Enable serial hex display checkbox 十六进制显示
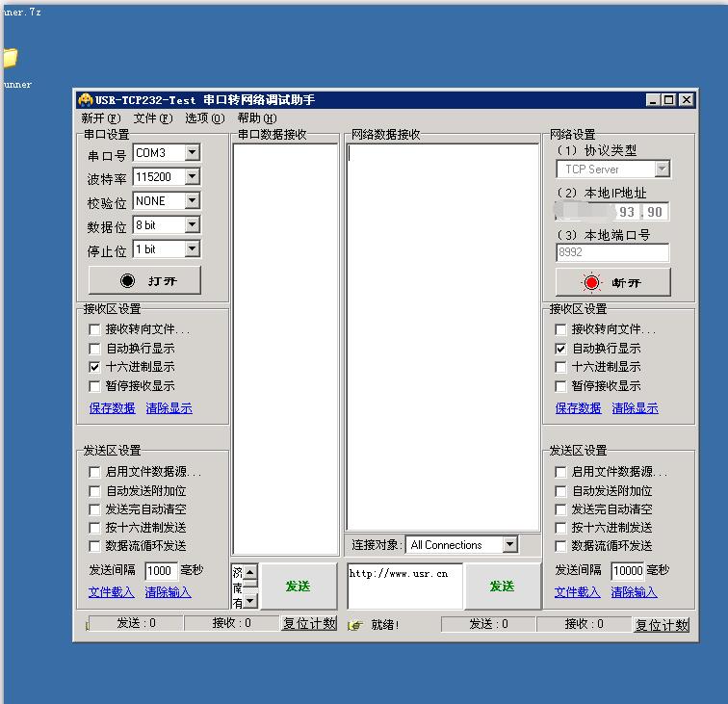The width and height of the screenshot is (728, 704). pos(94,367)
